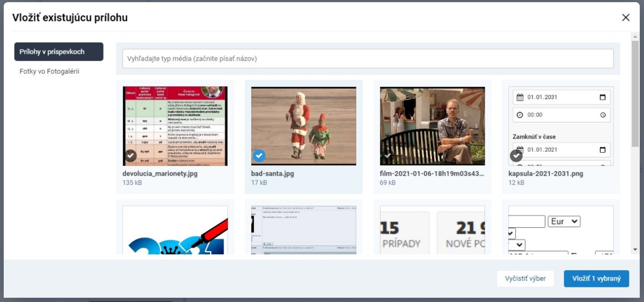The width and height of the screenshot is (644, 302).
Task: Pick the PRÍPADY statistics thumbnail
Action: tap(432, 231)
